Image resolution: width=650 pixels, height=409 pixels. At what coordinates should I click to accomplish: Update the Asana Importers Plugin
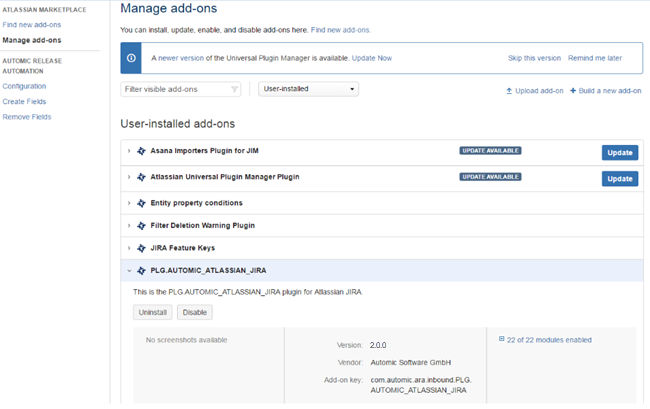[620, 152]
